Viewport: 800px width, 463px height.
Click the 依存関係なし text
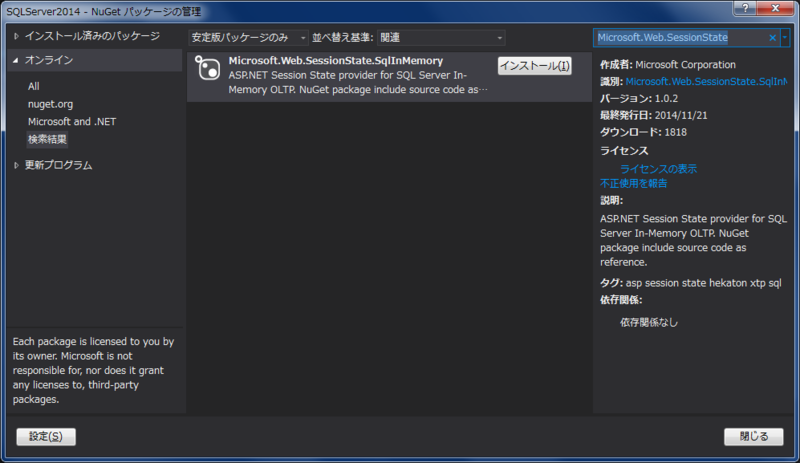649,323
